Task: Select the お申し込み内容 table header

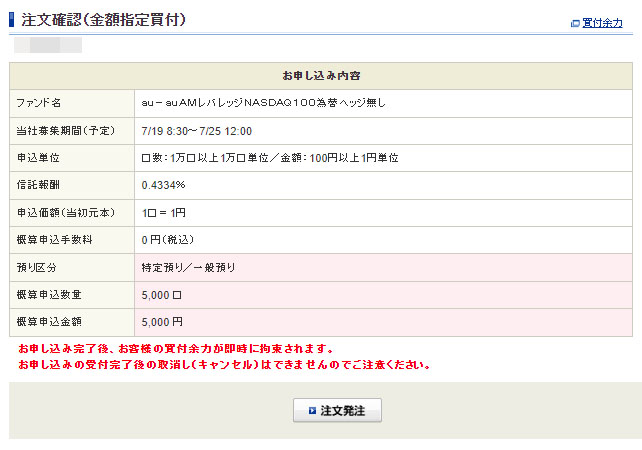Action: point(321,76)
